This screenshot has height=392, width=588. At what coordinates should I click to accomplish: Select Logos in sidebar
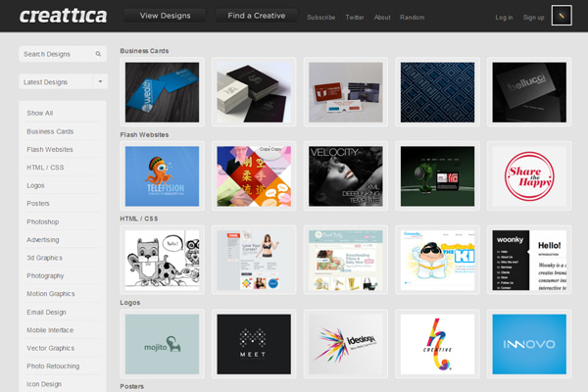(x=35, y=185)
